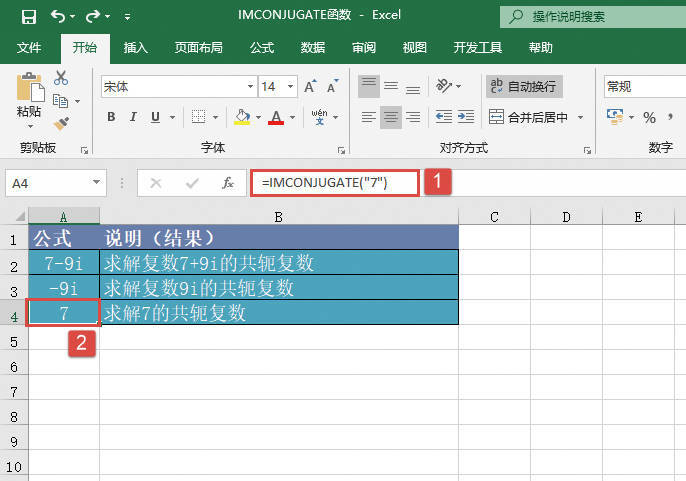Image resolution: width=686 pixels, height=481 pixels.
Task: Increase font size with larger A
Action: (x=311, y=87)
